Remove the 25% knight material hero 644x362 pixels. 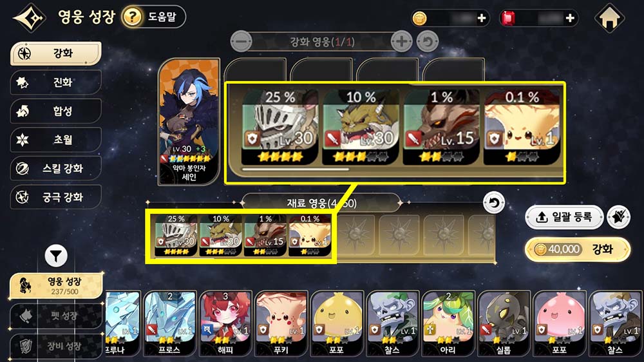point(176,236)
